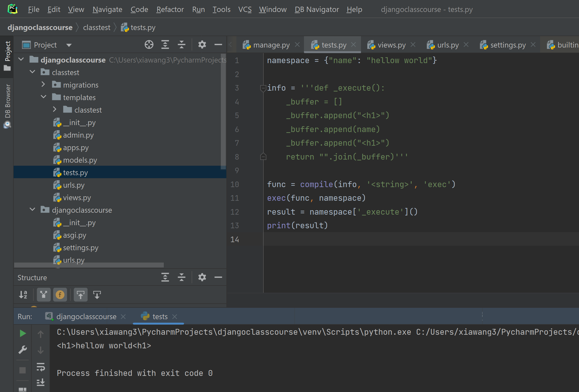579x392 pixels.
Task: Open the Refactor menu
Action: point(170,9)
